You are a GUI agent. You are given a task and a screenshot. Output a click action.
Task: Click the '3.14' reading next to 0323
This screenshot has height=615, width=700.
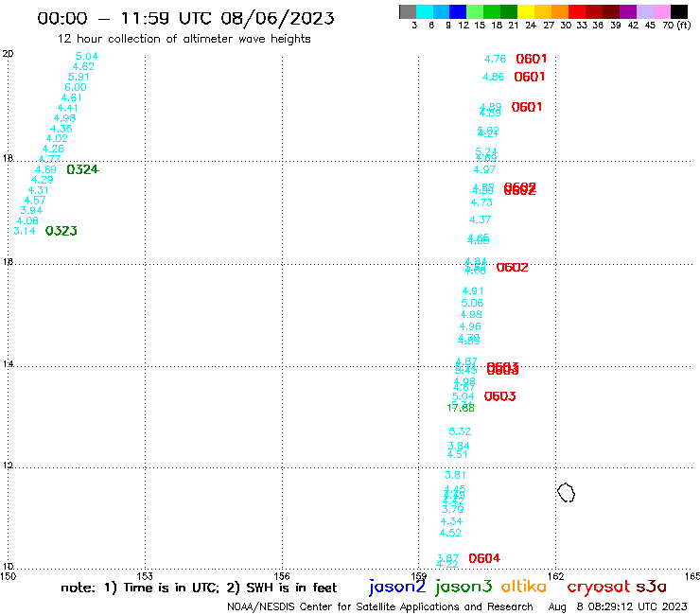(25, 231)
